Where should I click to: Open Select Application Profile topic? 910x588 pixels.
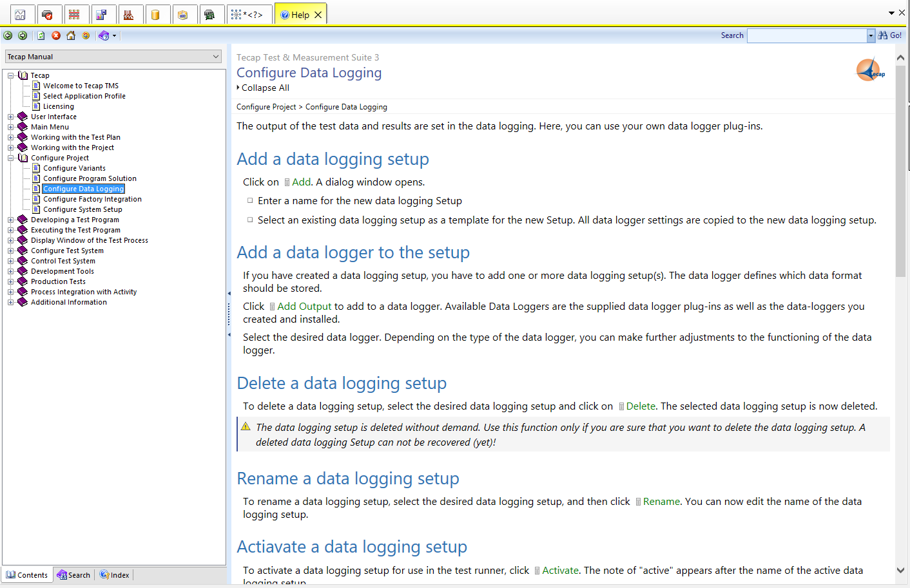[84, 96]
